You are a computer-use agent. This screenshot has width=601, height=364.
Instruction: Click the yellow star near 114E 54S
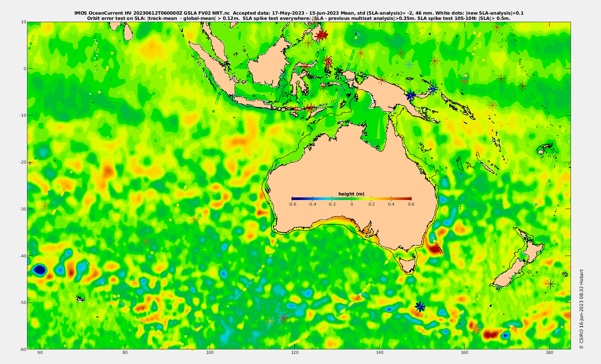[270, 321]
